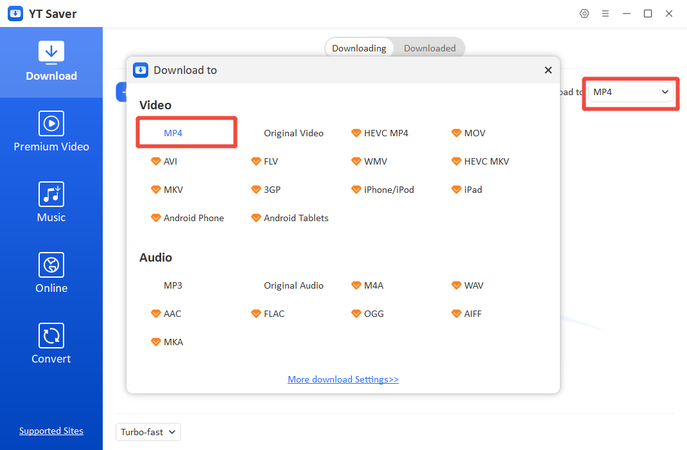Pick MKA audio format
Viewport: 687px width, 450px height.
coord(167,342)
